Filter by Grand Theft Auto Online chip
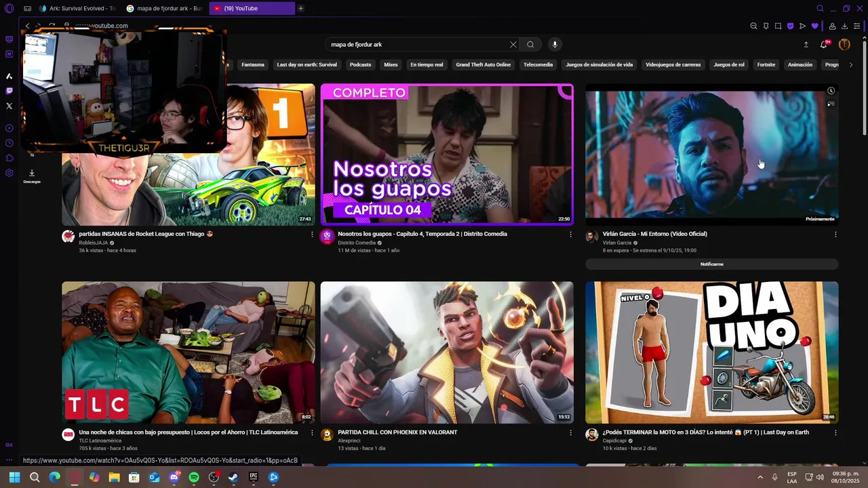The height and width of the screenshot is (488, 868). (x=484, y=65)
